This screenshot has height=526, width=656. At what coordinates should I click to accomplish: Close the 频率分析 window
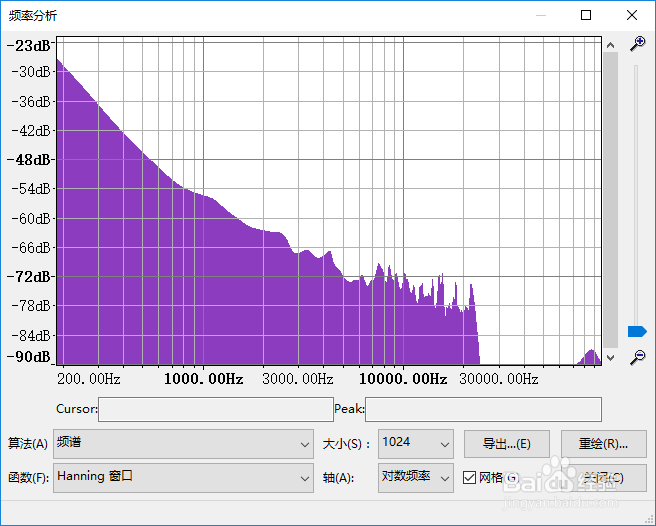(x=632, y=15)
